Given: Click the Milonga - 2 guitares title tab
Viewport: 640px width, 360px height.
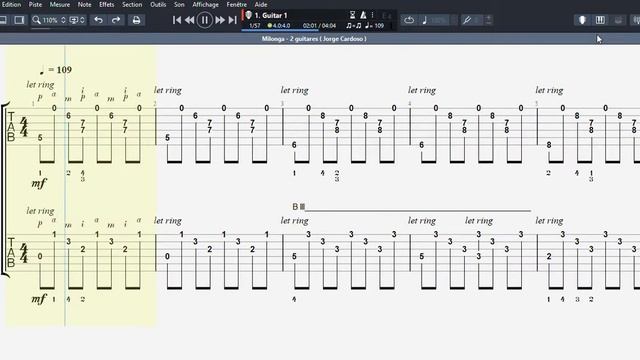Looking at the screenshot, I should tap(314, 39).
